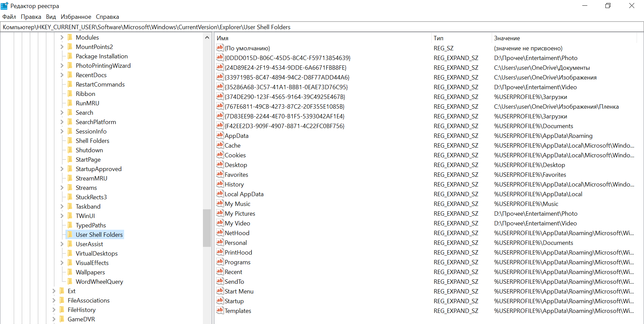The image size is (644, 324).
Task: Expand the FileAssociations node
Action: 54,300
